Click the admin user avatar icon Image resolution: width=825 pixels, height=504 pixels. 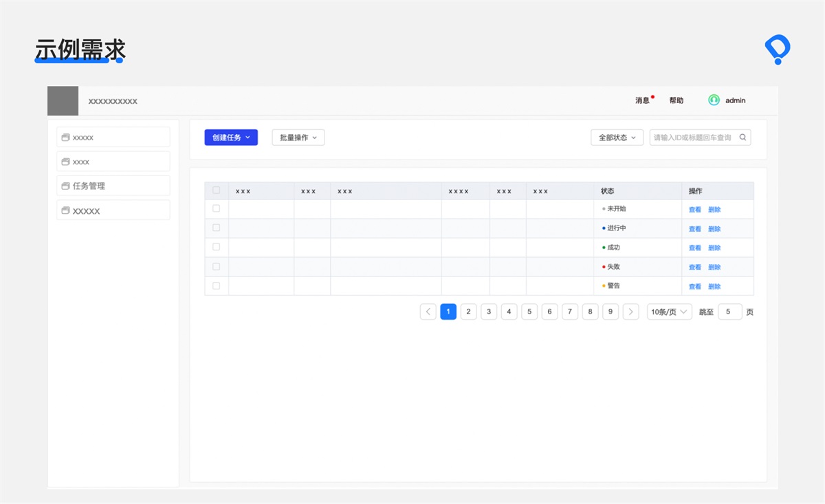pyautogui.click(x=714, y=100)
